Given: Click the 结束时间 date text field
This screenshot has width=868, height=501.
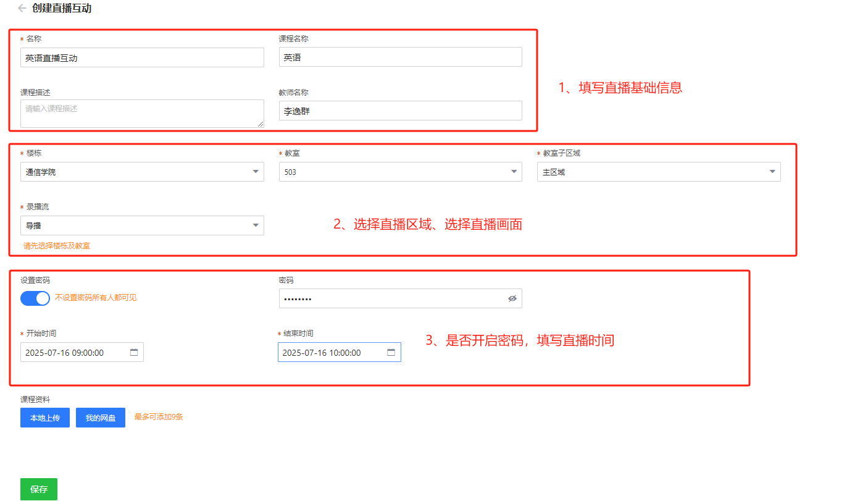Looking at the screenshot, I should pyautogui.click(x=331, y=352).
